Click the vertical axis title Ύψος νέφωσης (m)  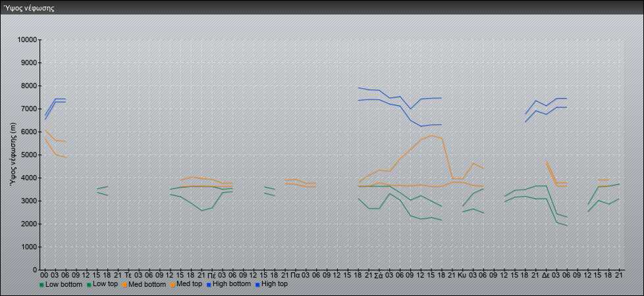tap(13, 155)
